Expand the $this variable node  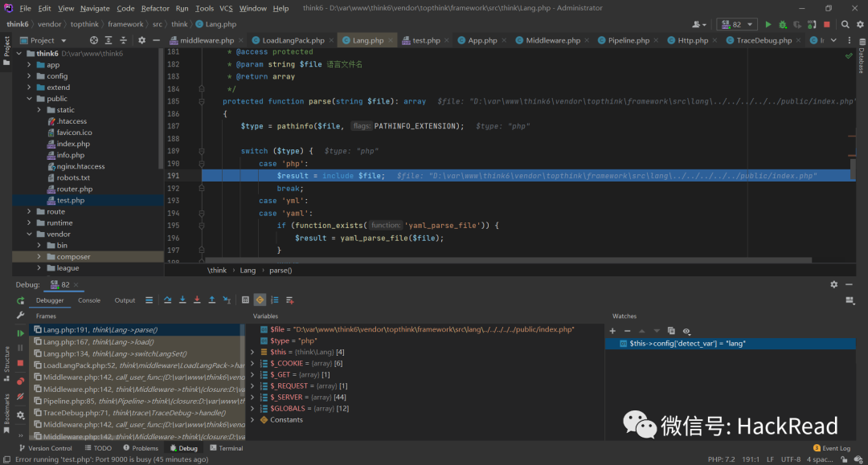click(x=253, y=353)
